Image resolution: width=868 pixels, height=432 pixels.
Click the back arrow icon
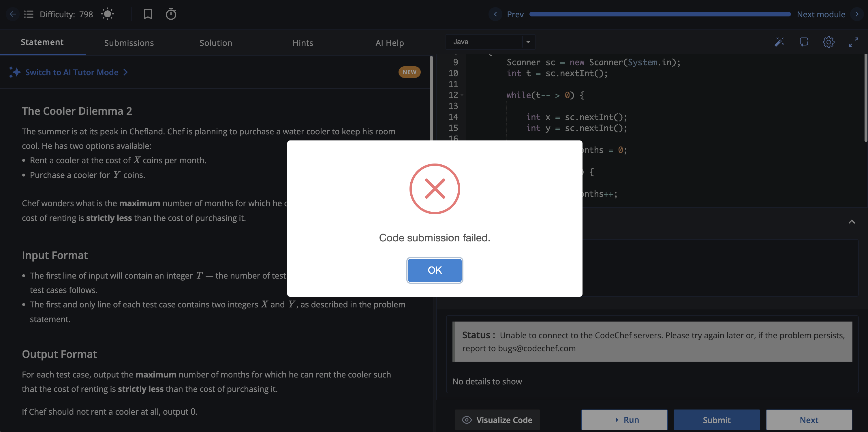(x=13, y=14)
